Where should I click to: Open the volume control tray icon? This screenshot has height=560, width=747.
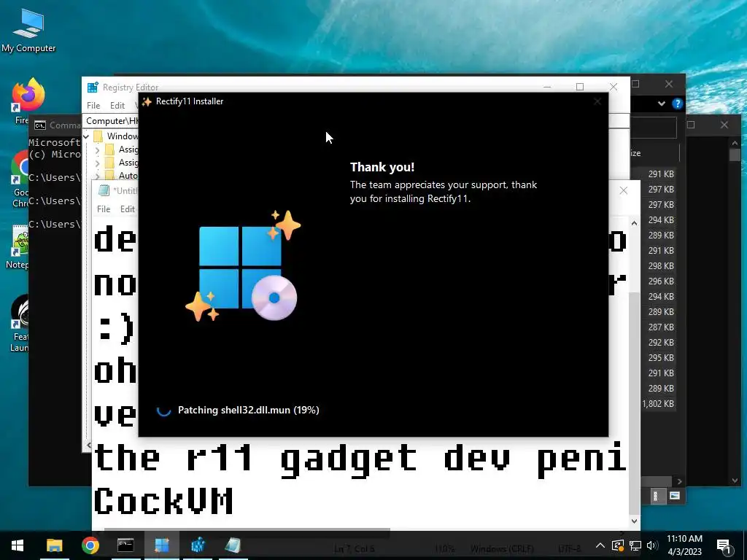tap(652, 545)
